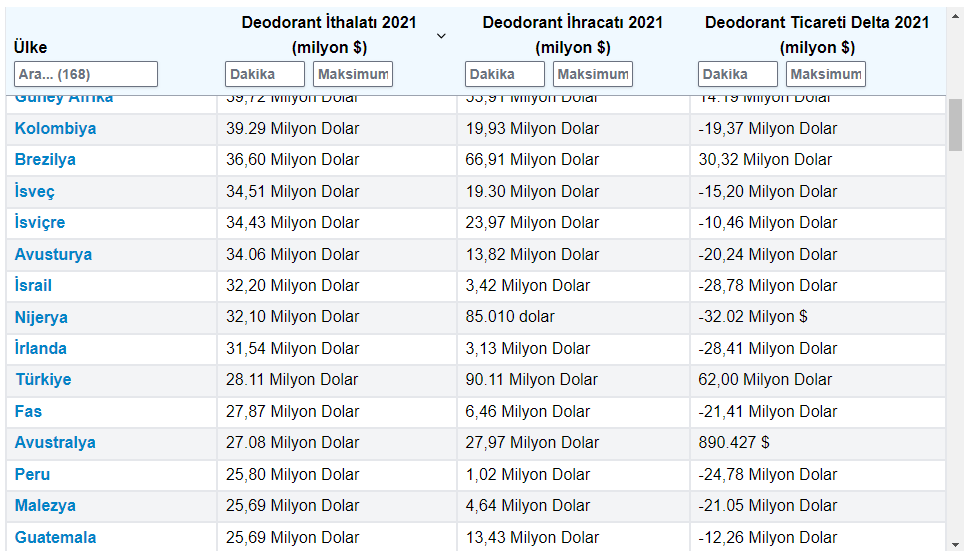
Task: Select the Ticaret Delta Dakika minimum field
Action: pyautogui.click(x=737, y=74)
